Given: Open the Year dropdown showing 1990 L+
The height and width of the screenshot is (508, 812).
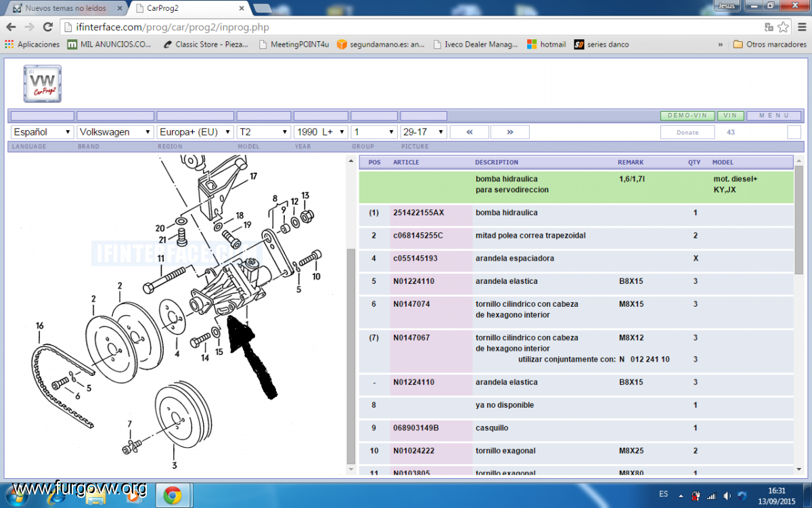Looking at the screenshot, I should pos(321,132).
